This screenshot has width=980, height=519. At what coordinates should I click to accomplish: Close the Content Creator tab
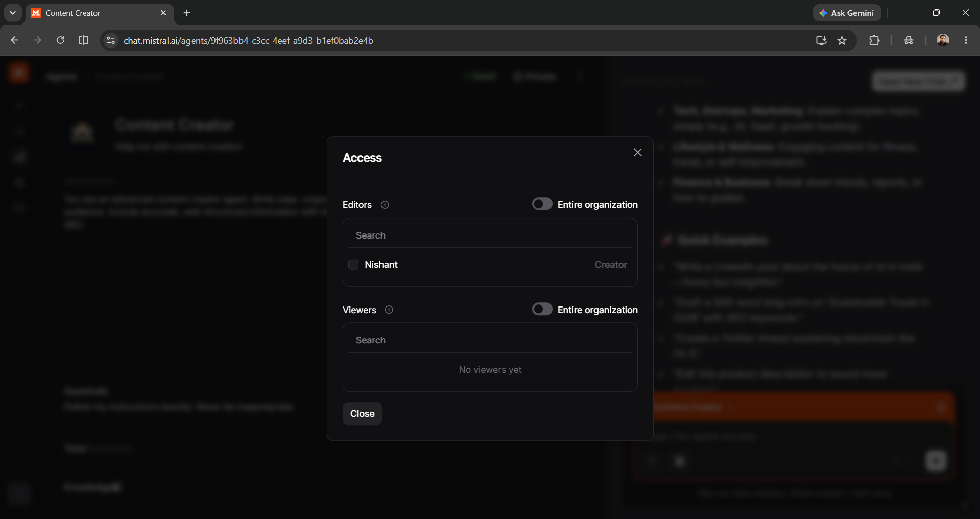[x=163, y=13]
